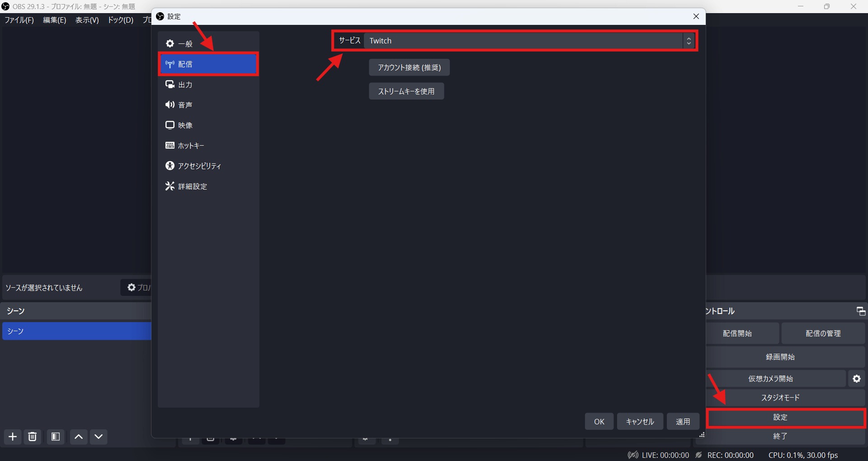Image resolution: width=868 pixels, height=461 pixels.
Task: Click the OBS logo in main title bar
Action: (x=5, y=6)
